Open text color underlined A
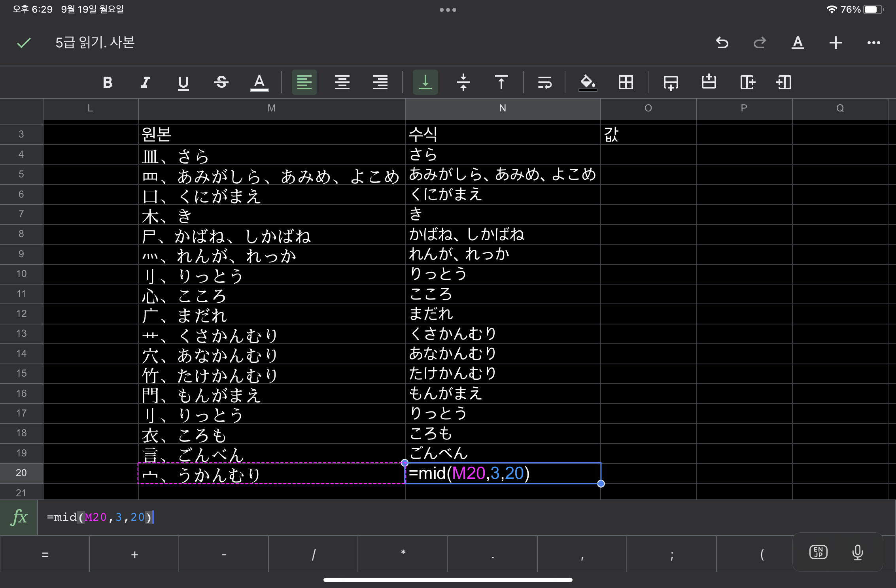896x588 pixels. coord(259,83)
